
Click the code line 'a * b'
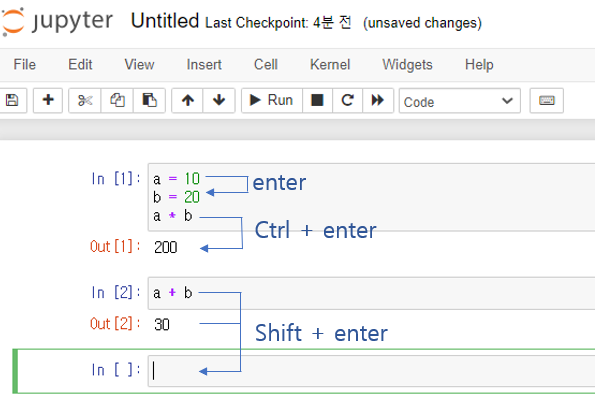coord(173,216)
